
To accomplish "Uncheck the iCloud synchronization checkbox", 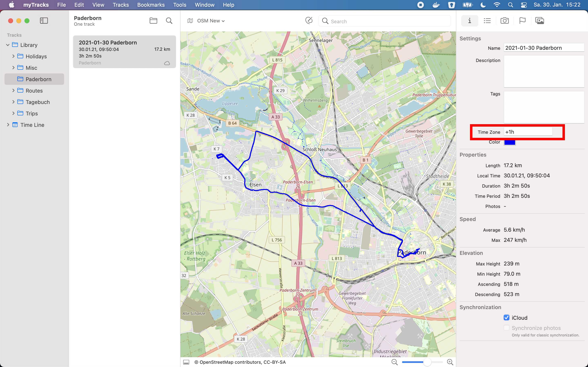I will pyautogui.click(x=506, y=317).
